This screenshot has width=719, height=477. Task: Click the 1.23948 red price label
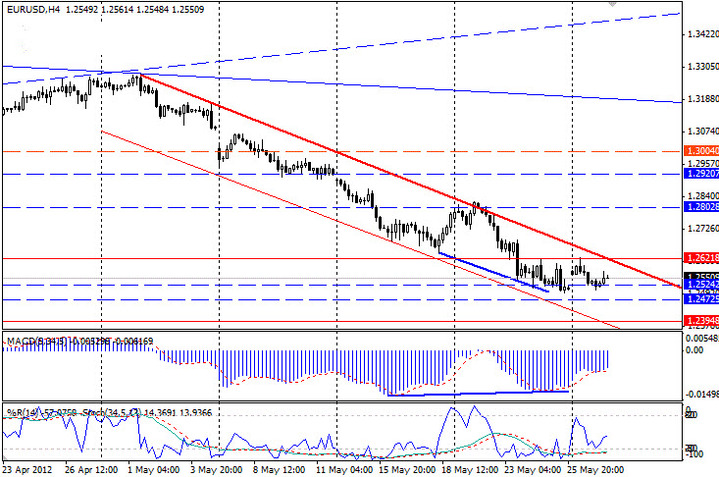coord(700,321)
